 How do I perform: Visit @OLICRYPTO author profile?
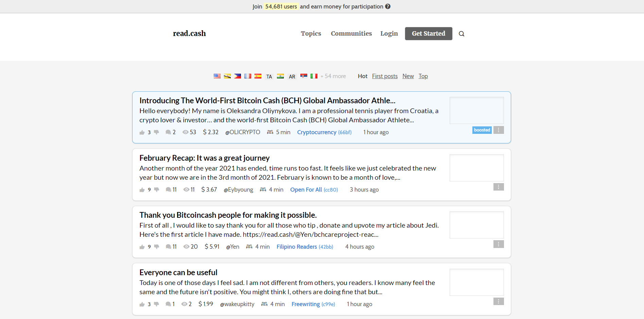tap(243, 132)
